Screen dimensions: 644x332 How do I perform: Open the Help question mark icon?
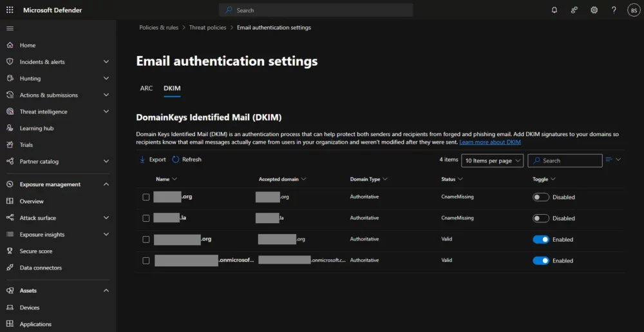click(614, 10)
